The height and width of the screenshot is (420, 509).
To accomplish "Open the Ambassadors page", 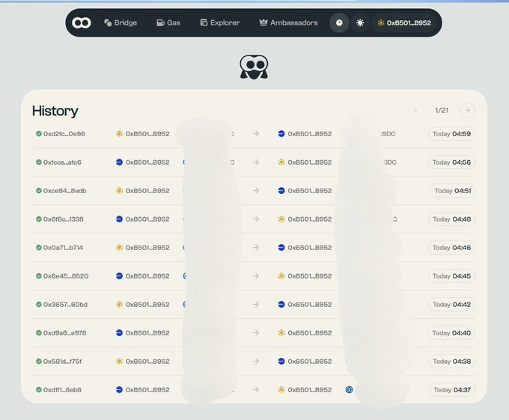I will pos(288,22).
